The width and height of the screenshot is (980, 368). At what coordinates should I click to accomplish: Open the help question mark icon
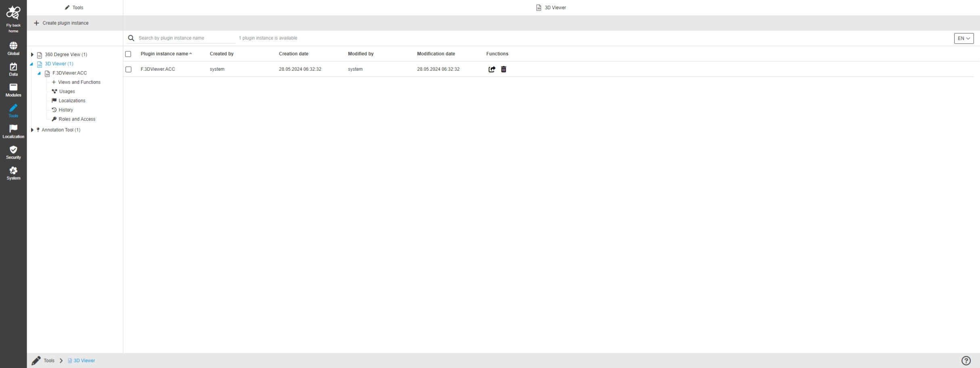(x=966, y=361)
